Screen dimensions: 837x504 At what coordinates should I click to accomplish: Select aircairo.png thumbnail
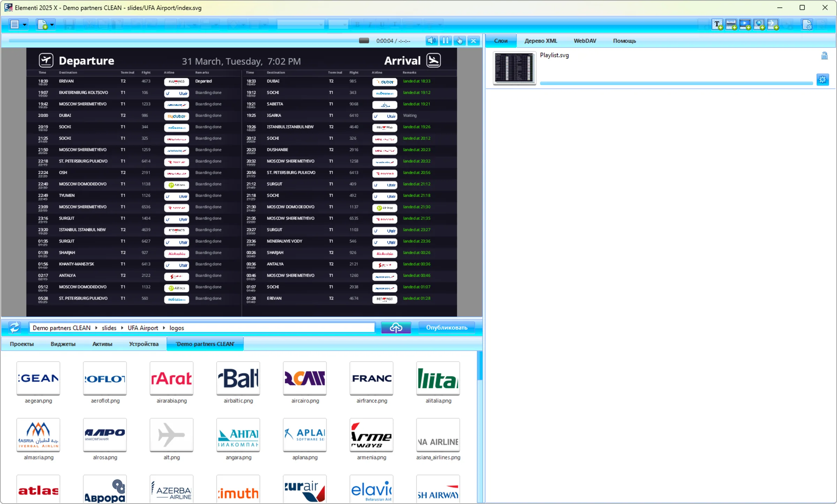coord(304,378)
